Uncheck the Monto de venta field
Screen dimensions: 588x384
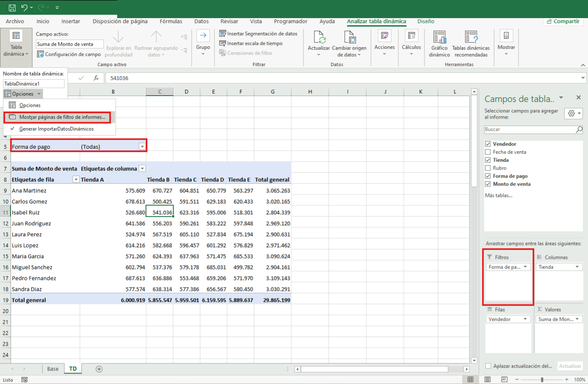tap(488, 184)
